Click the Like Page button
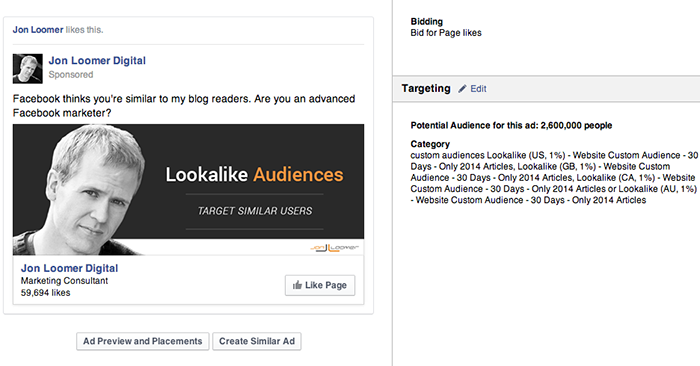 320,285
